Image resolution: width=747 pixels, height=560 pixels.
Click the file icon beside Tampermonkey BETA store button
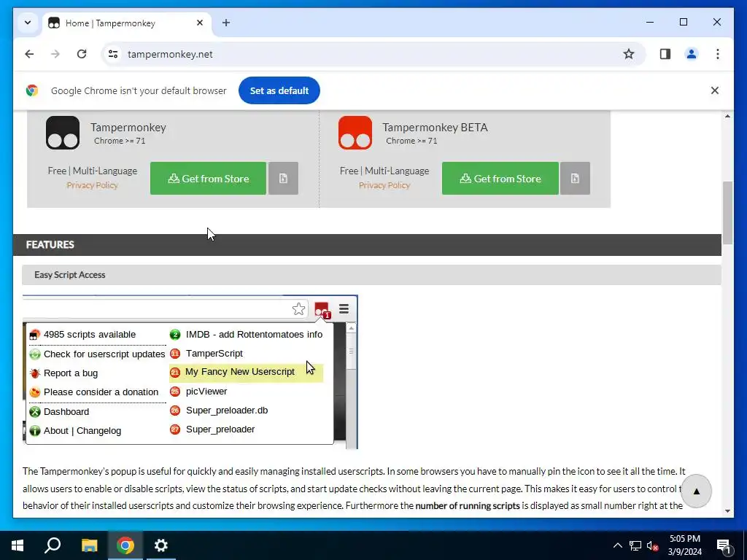(x=575, y=179)
